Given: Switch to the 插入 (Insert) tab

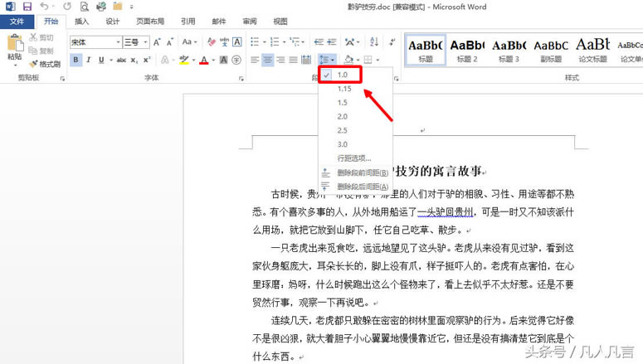Looking at the screenshot, I should [81, 22].
